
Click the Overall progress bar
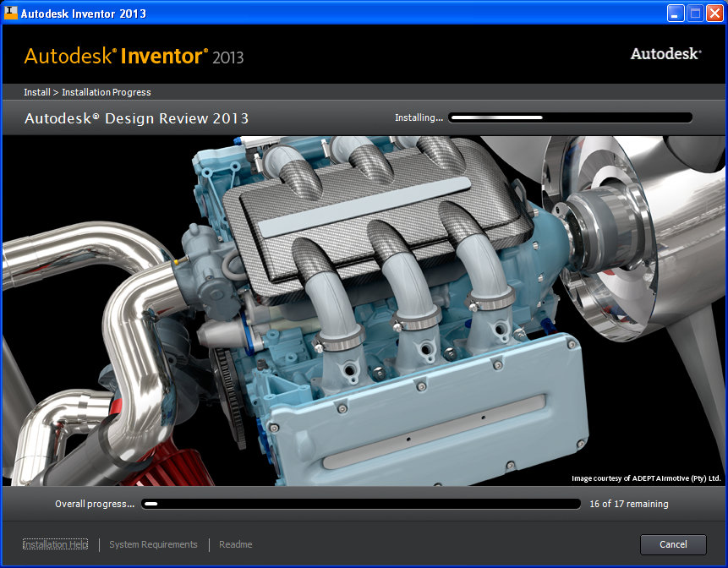click(x=361, y=504)
